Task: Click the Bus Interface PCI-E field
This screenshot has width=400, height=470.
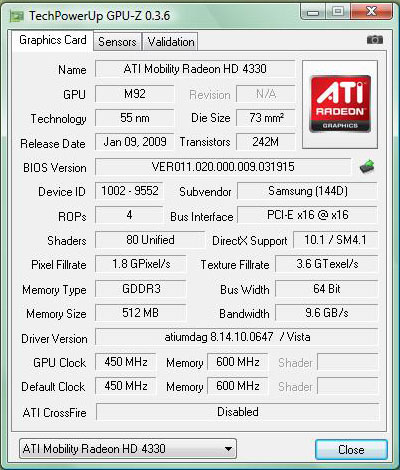Action: coord(307,215)
